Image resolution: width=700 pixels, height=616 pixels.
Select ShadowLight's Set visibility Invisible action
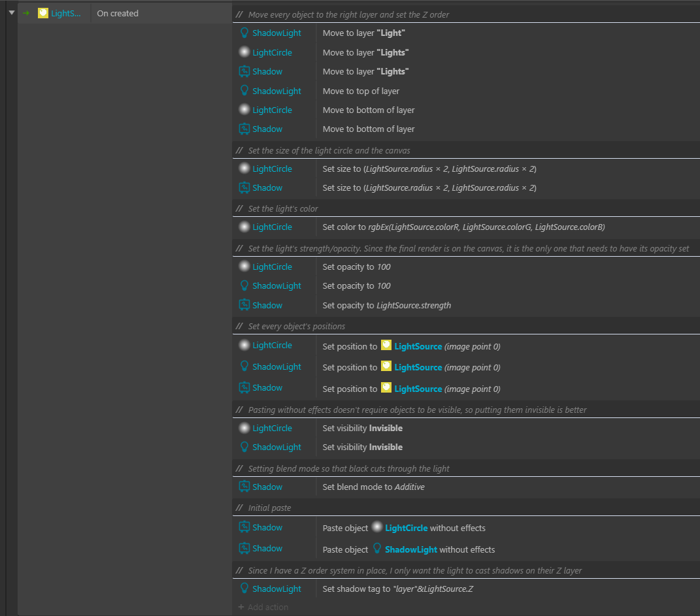(x=362, y=447)
